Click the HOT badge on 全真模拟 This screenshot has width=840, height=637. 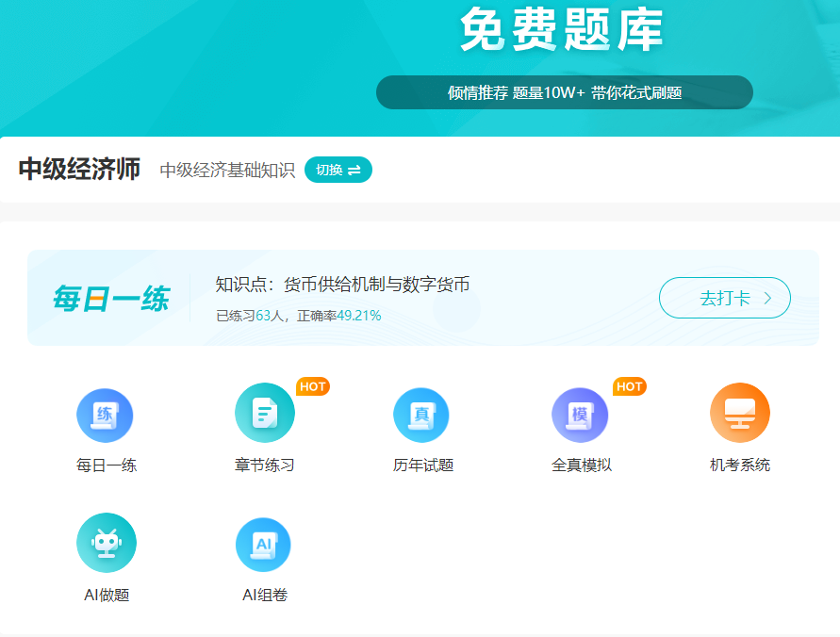pos(629,386)
